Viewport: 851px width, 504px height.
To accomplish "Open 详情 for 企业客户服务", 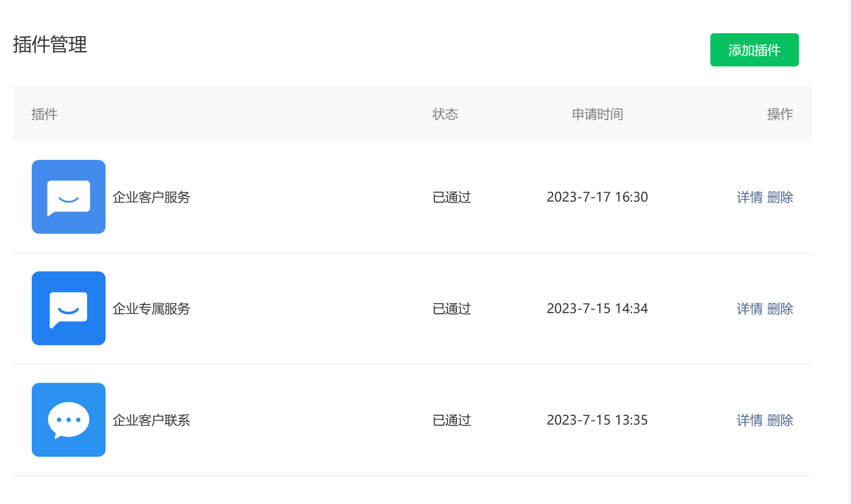I will [749, 197].
